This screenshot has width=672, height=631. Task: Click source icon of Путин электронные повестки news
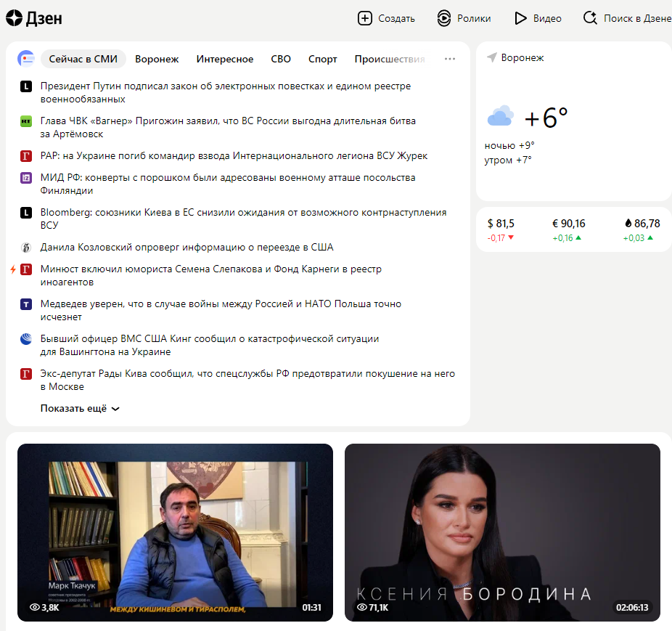[x=26, y=86]
